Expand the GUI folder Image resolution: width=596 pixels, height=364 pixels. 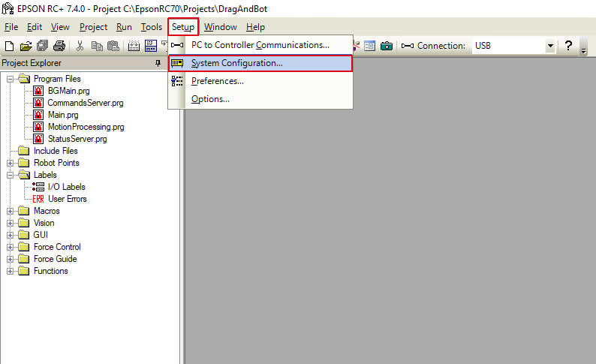point(11,235)
